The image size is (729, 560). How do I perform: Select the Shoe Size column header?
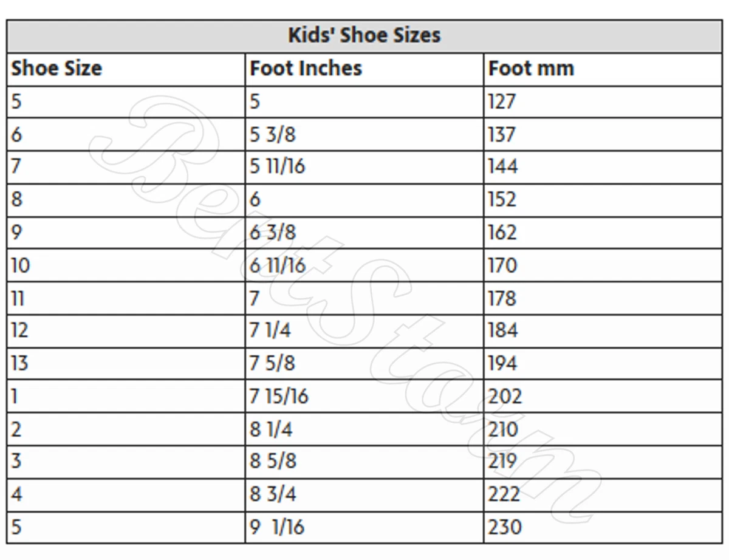126,69
